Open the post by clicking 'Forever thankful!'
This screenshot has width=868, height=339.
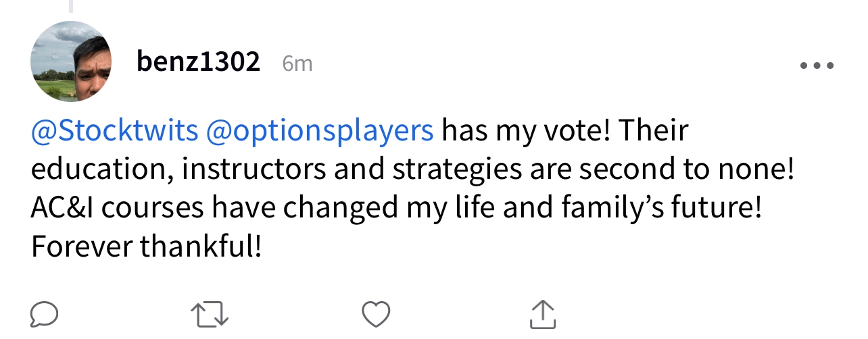[146, 247]
